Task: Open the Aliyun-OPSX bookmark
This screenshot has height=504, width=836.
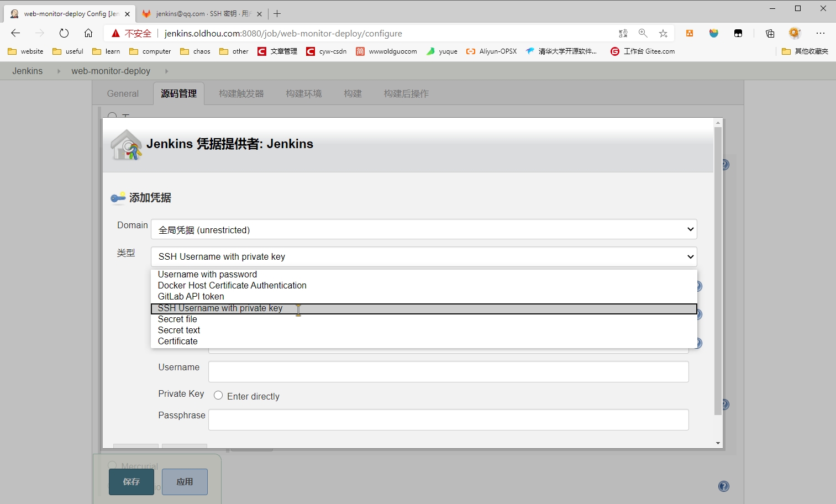Action: [491, 51]
